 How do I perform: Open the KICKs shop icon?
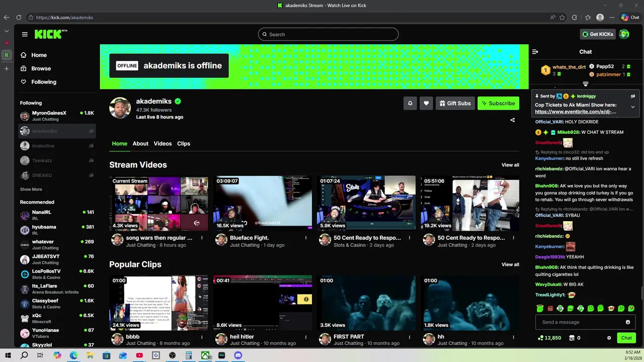click(x=572, y=338)
